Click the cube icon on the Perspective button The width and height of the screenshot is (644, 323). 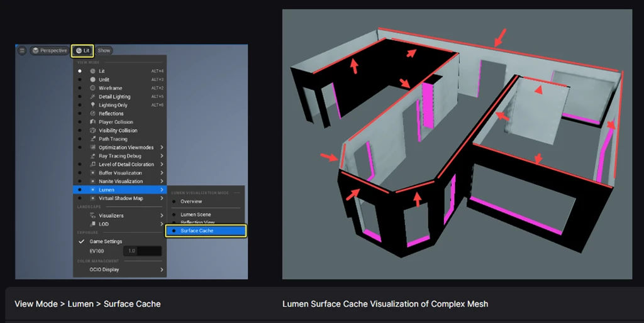tap(36, 50)
